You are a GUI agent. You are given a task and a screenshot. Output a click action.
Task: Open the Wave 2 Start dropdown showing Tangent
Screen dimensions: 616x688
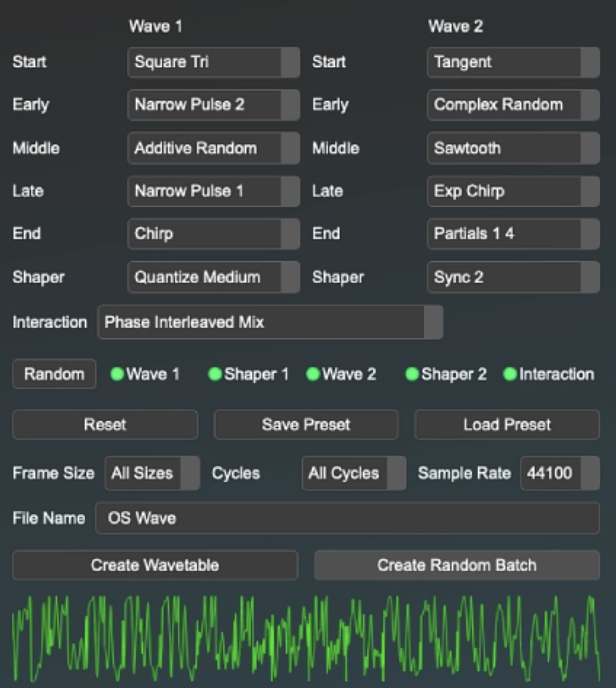click(x=512, y=62)
